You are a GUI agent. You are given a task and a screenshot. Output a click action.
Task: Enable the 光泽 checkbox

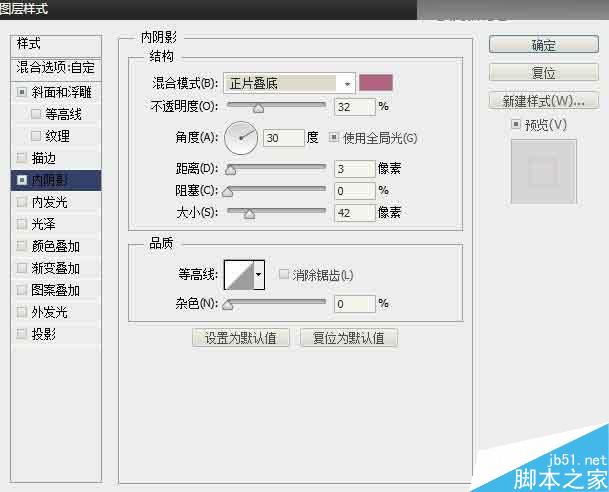point(22,224)
